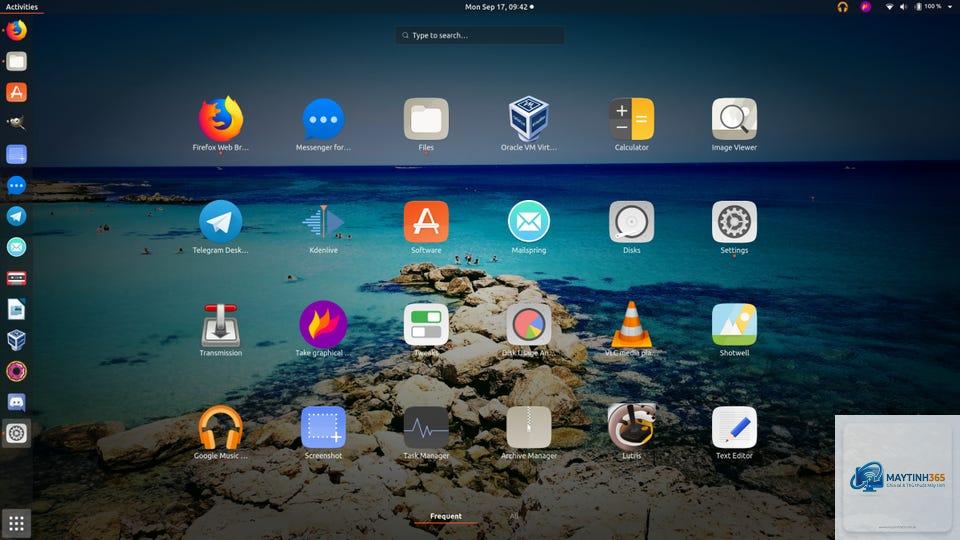960x540 pixels.
Task: Switch to the All applications tab
Action: coord(514,517)
